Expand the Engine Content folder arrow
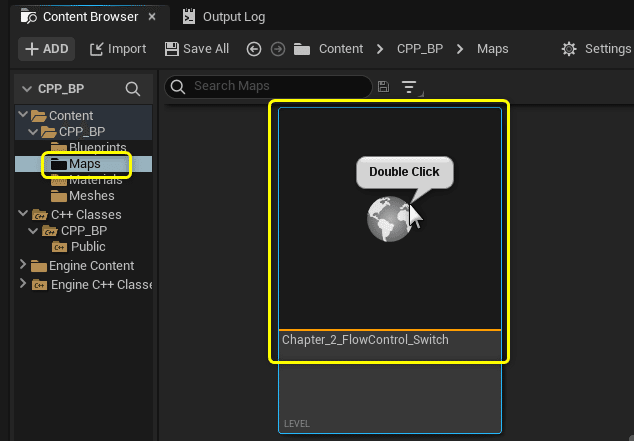 point(23,265)
